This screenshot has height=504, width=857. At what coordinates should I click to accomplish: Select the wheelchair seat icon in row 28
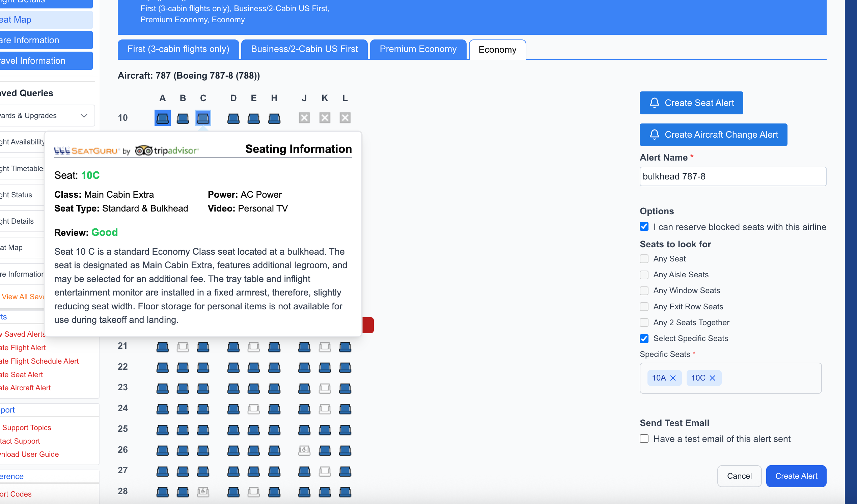coord(203,492)
